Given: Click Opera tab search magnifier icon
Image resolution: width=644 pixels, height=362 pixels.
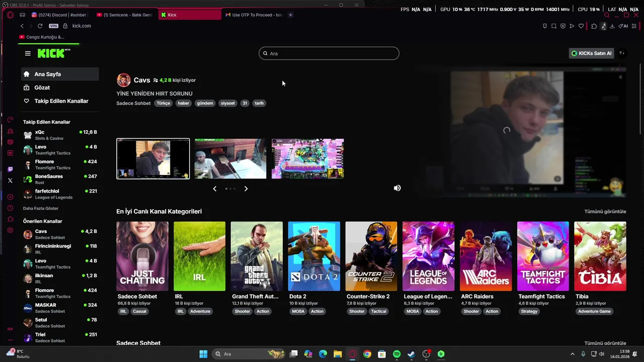Looking at the screenshot, I should (607, 15).
